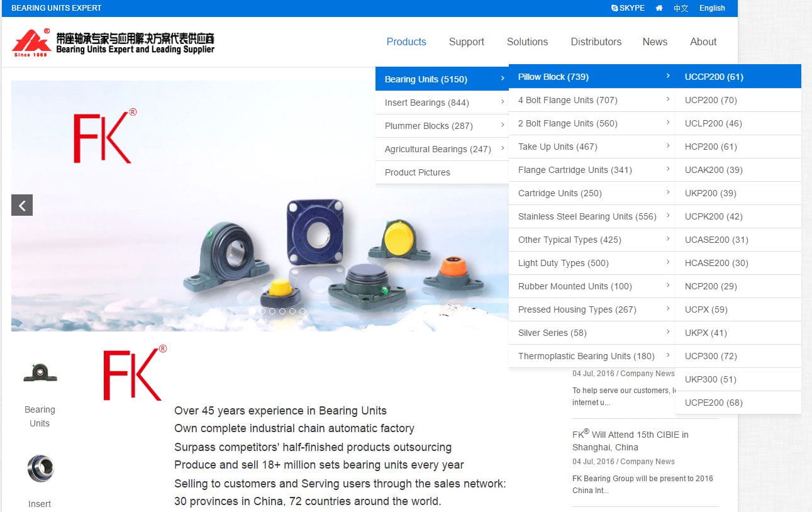Expand Agricultural Bearings (247) submenu arrow

coord(502,148)
